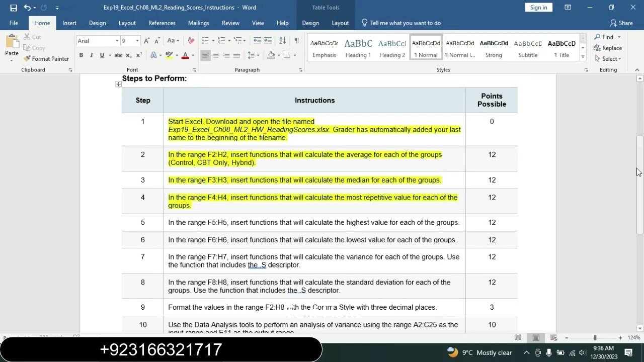Click the Paste clipboard icon

point(12,43)
